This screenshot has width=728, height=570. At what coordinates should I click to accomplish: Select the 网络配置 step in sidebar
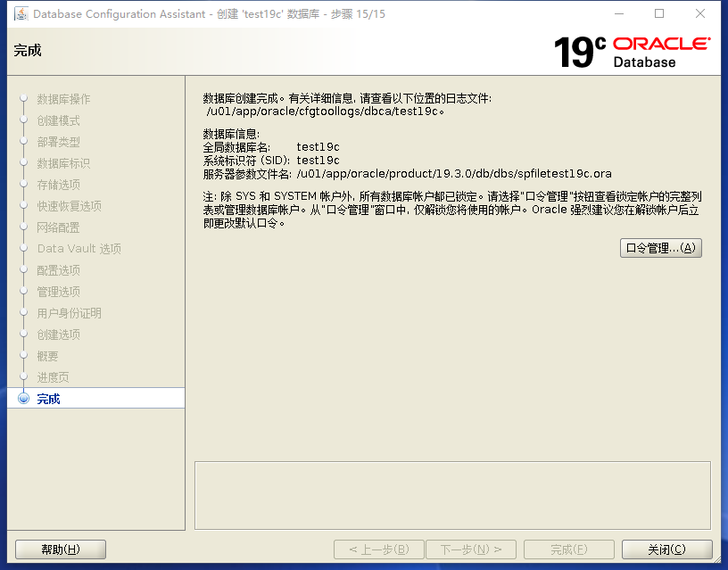click(x=59, y=227)
